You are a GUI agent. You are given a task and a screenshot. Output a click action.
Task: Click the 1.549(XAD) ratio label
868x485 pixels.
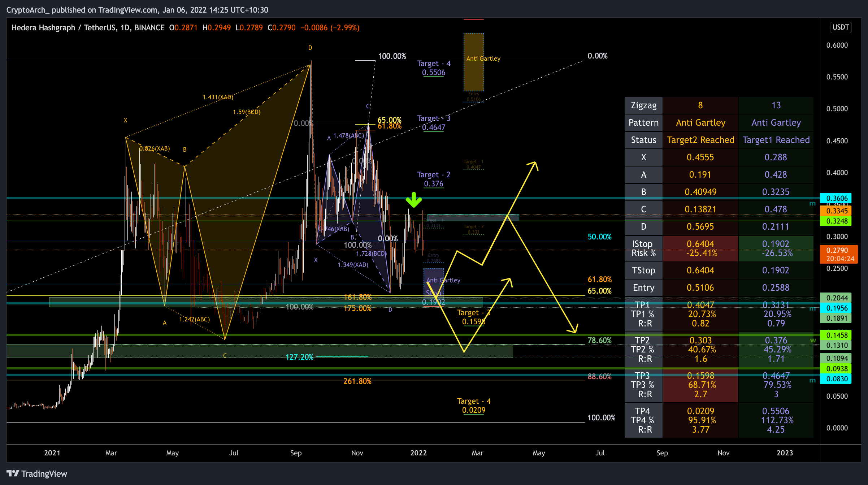click(353, 265)
